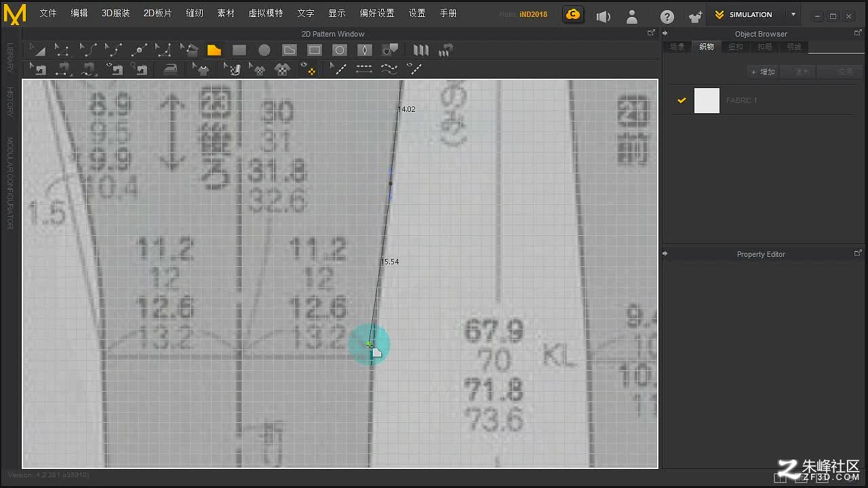Click the 增加 add fabric button
The height and width of the screenshot is (488, 868).
pos(764,72)
